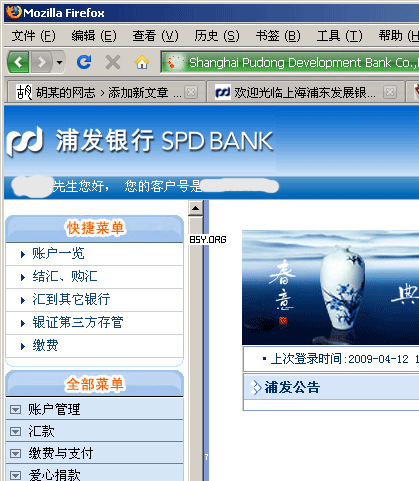
Task: Click the arrow bullet beside 结汇、购汇
Action: 23,277
